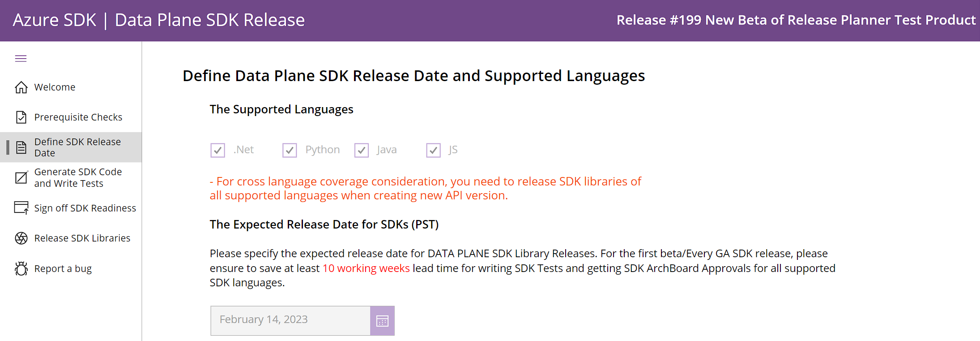Uncheck the Java supported language

pyautogui.click(x=362, y=150)
